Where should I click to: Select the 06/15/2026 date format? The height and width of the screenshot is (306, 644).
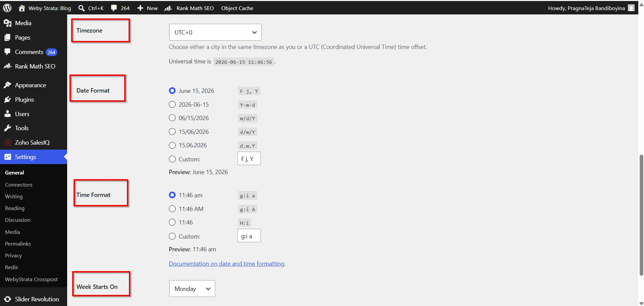(x=172, y=118)
